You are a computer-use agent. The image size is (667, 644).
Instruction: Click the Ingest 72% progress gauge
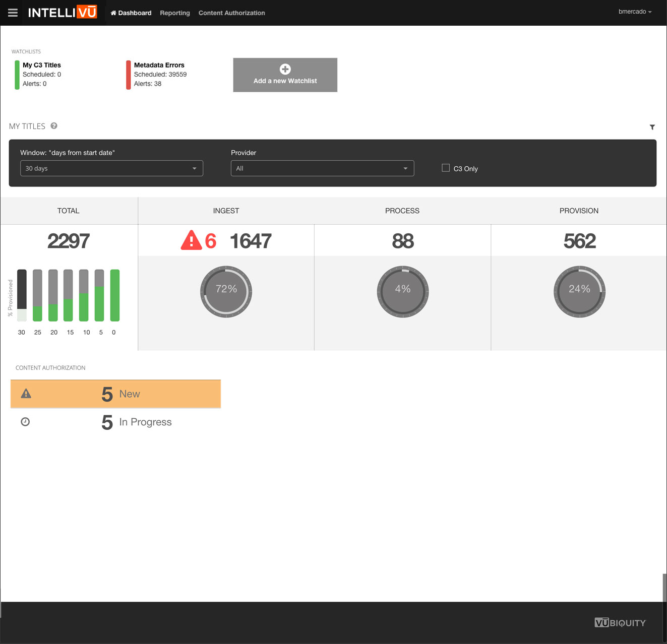226,291
